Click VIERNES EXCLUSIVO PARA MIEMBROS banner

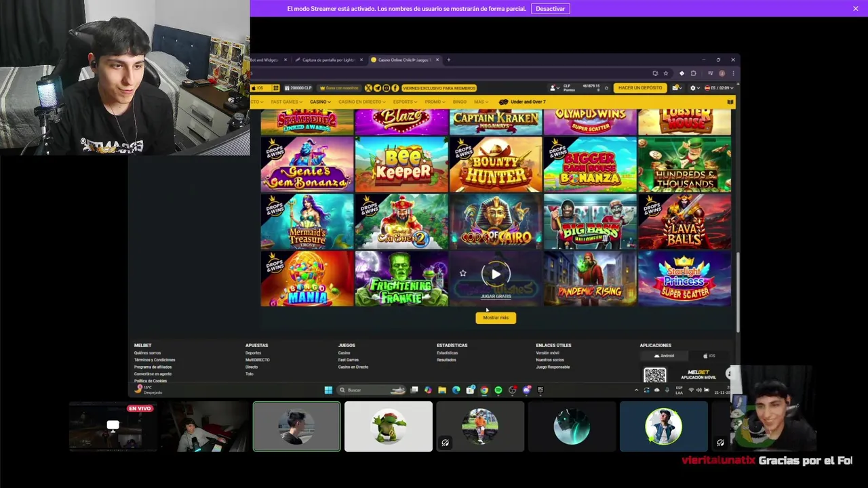tap(439, 88)
